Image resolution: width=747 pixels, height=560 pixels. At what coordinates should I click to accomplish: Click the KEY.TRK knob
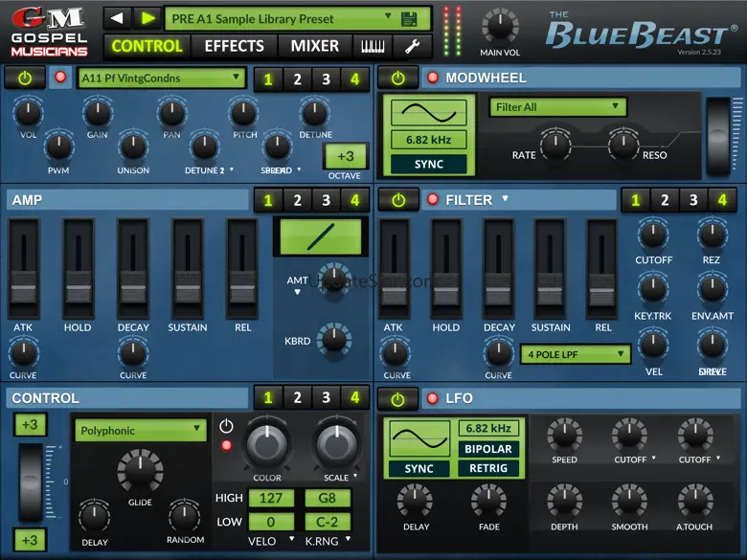[x=653, y=288]
